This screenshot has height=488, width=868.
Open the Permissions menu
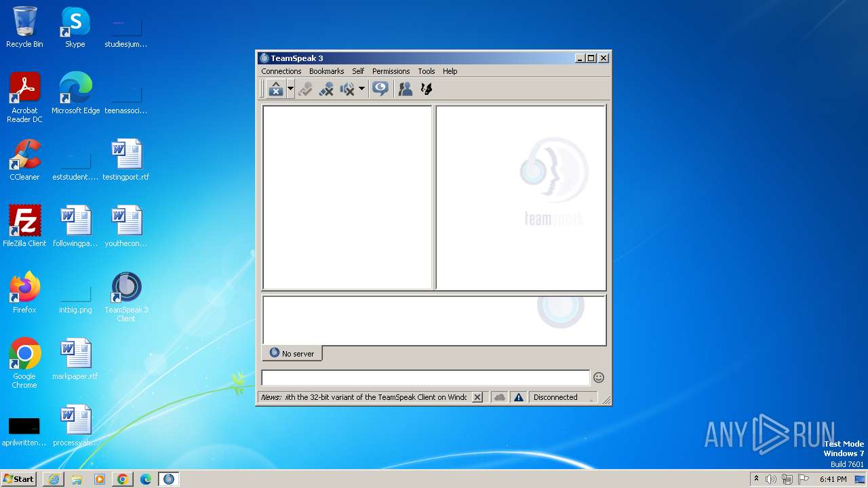pyautogui.click(x=391, y=71)
